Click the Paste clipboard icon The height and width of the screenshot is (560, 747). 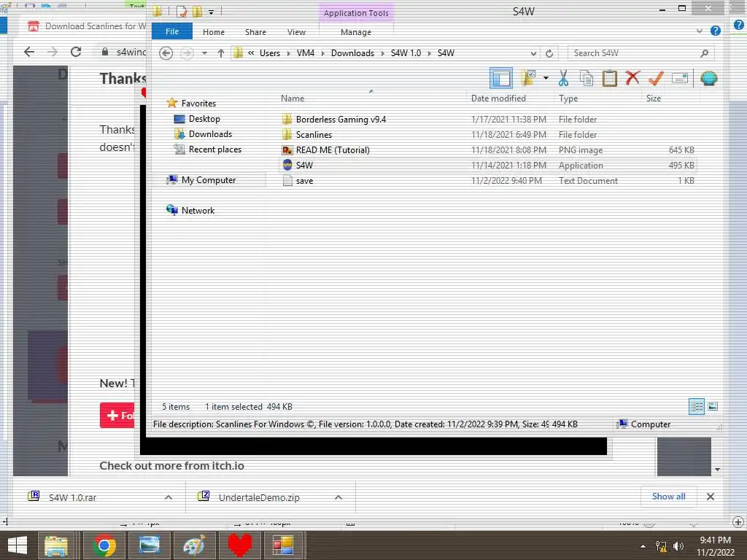point(609,78)
